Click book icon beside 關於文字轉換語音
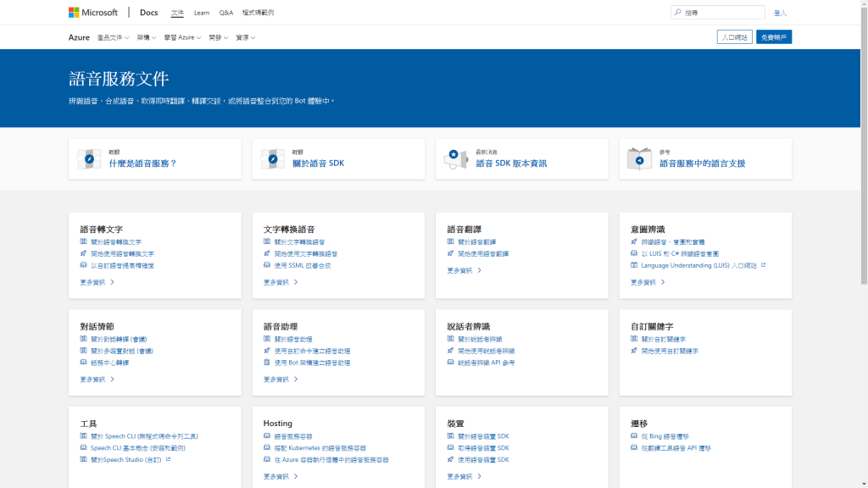Viewport: 868px width, 488px height. pos(267,241)
